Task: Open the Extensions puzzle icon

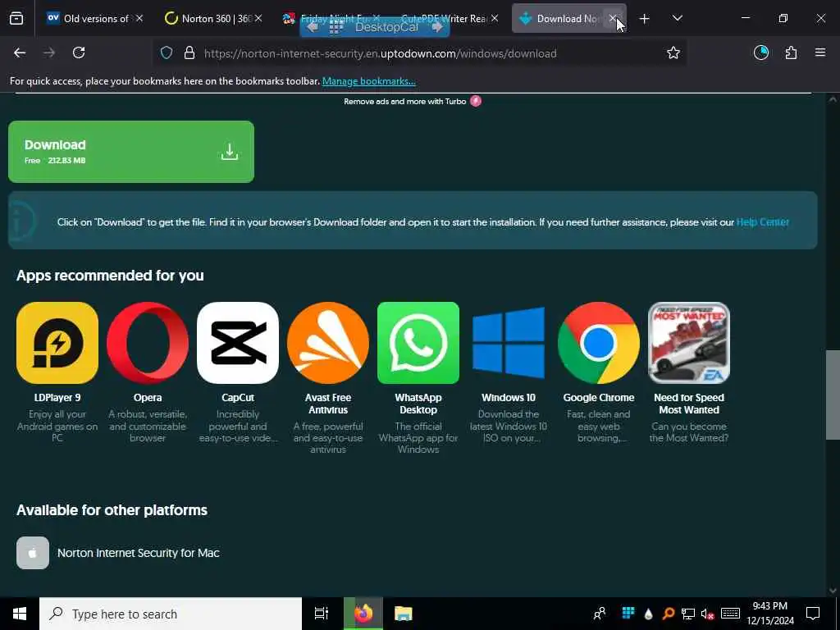Action: coord(791,52)
